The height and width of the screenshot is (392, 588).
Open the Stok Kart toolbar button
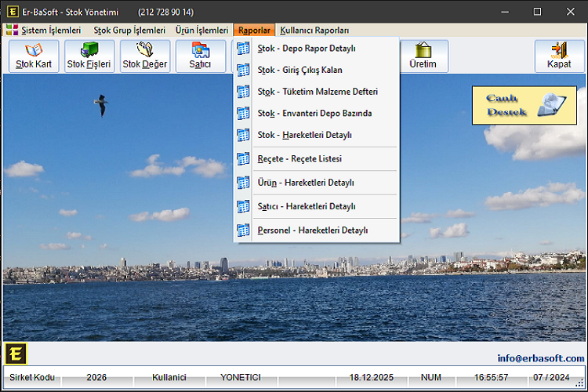(x=34, y=56)
